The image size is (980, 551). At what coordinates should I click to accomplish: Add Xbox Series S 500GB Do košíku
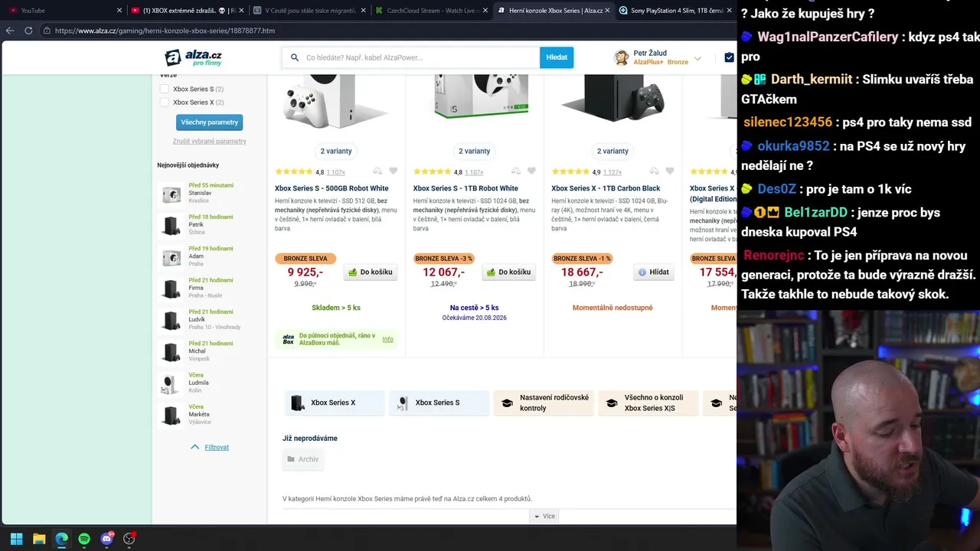[371, 272]
